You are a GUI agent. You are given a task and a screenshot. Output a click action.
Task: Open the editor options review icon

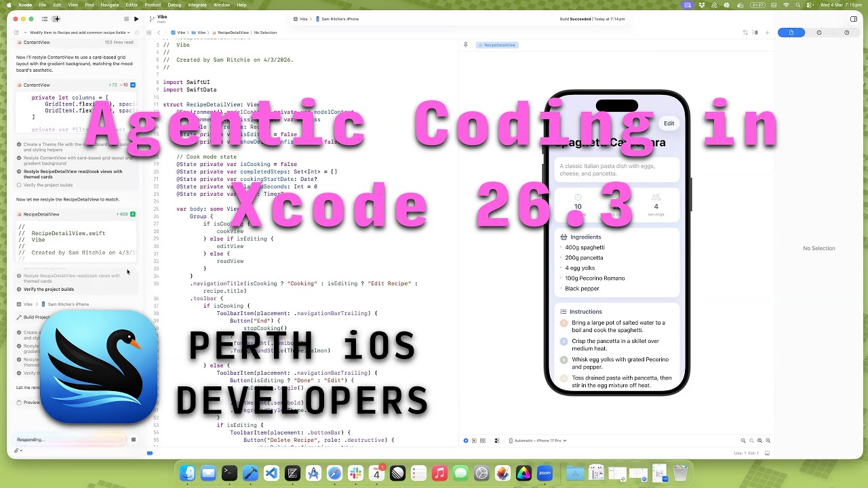point(745,33)
